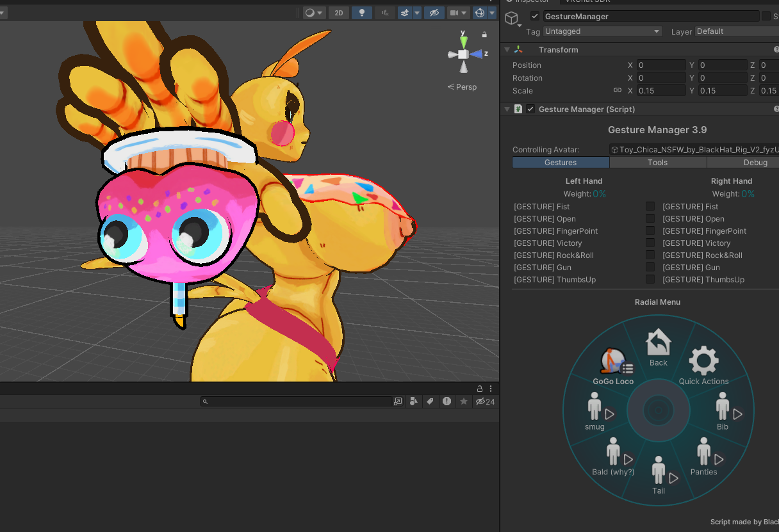Open the Controlling Avatar object field
The image size is (779, 532).
click(x=694, y=149)
